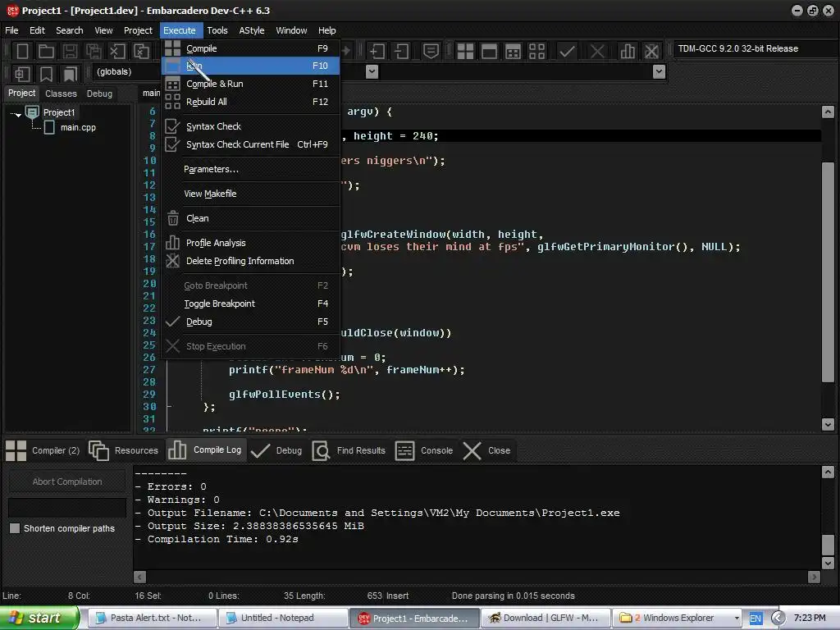The height and width of the screenshot is (630, 840).
Task: Choose Toggle Breakpoint menu entry
Action: pos(251,304)
